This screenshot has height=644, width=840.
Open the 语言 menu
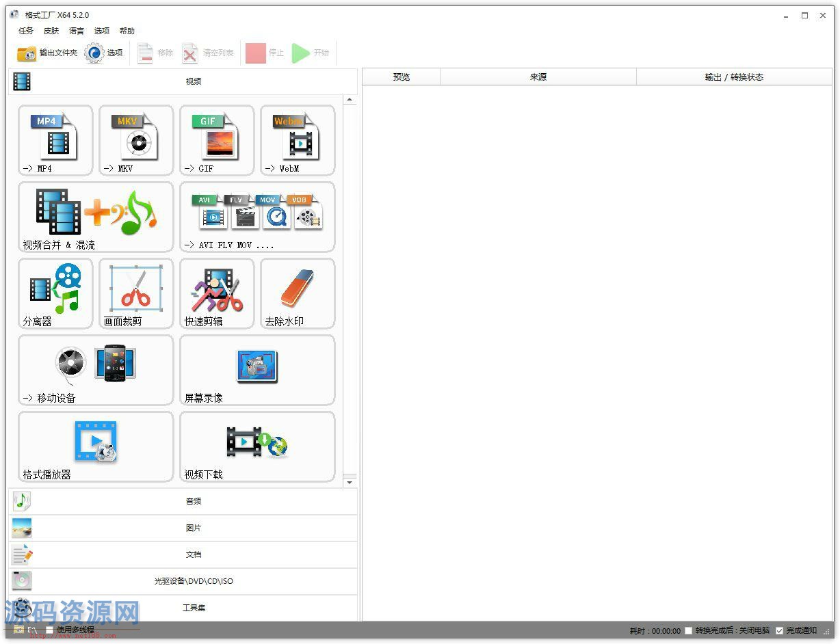[x=77, y=31]
